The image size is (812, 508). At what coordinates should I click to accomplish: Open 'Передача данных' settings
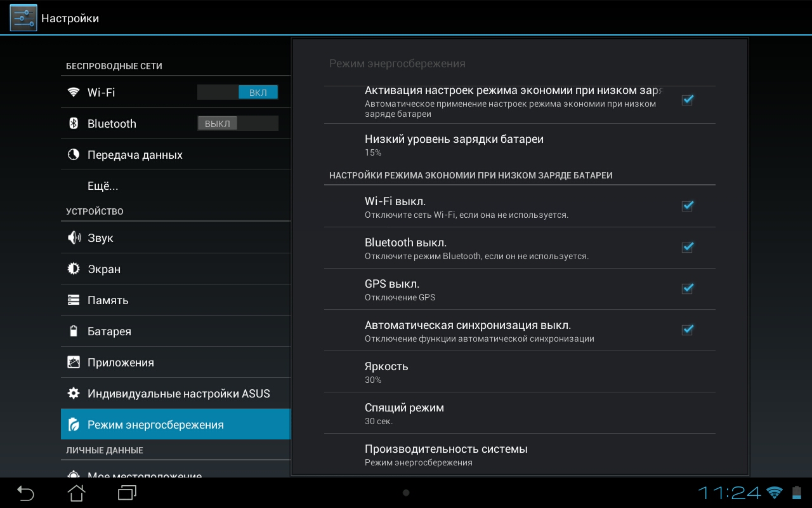click(176, 155)
